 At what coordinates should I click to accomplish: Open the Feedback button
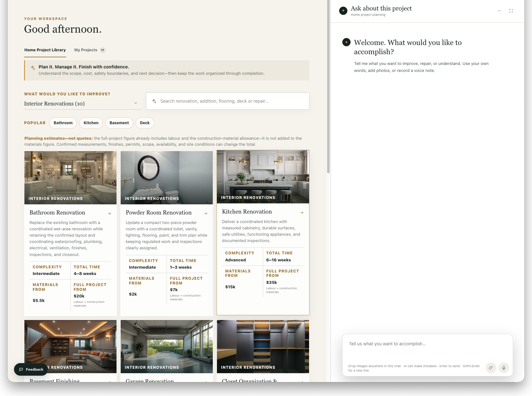31,369
